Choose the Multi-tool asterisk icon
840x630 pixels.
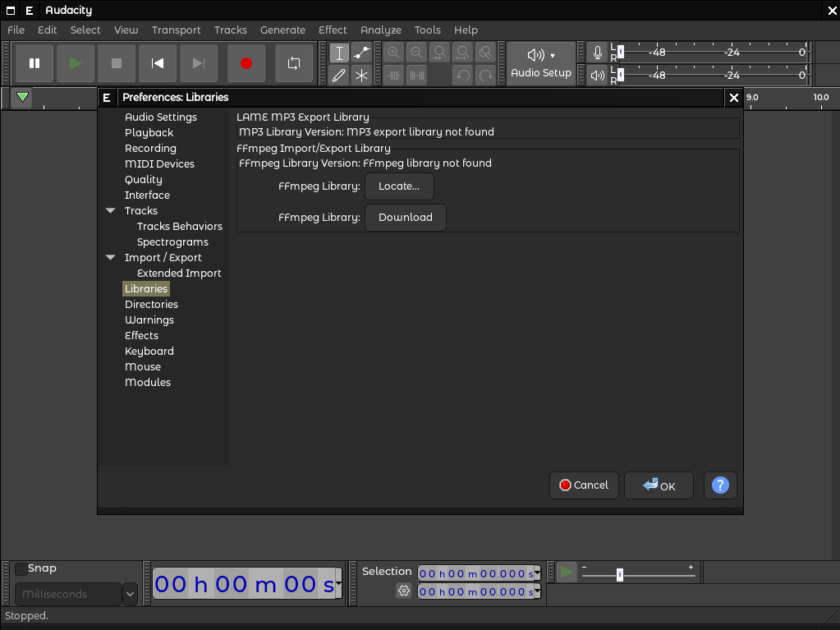tap(361, 75)
